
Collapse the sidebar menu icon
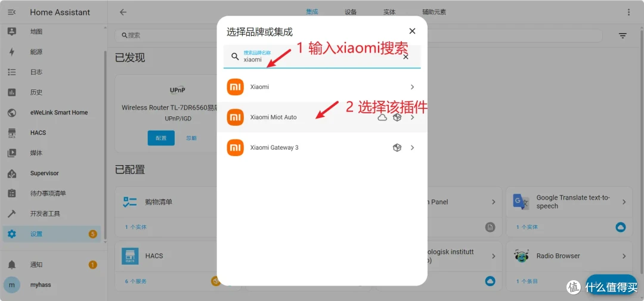click(12, 13)
